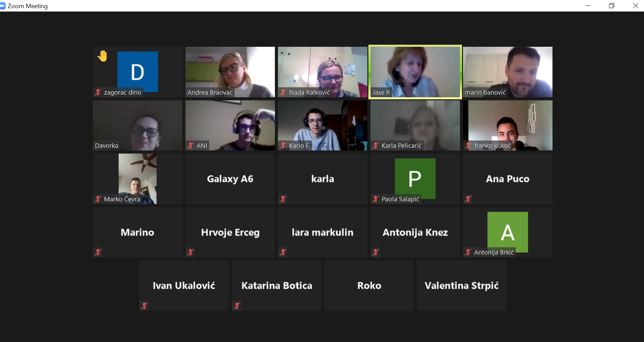Click the blue D avatar of zagorac dino
644x342 pixels.
coord(138,72)
